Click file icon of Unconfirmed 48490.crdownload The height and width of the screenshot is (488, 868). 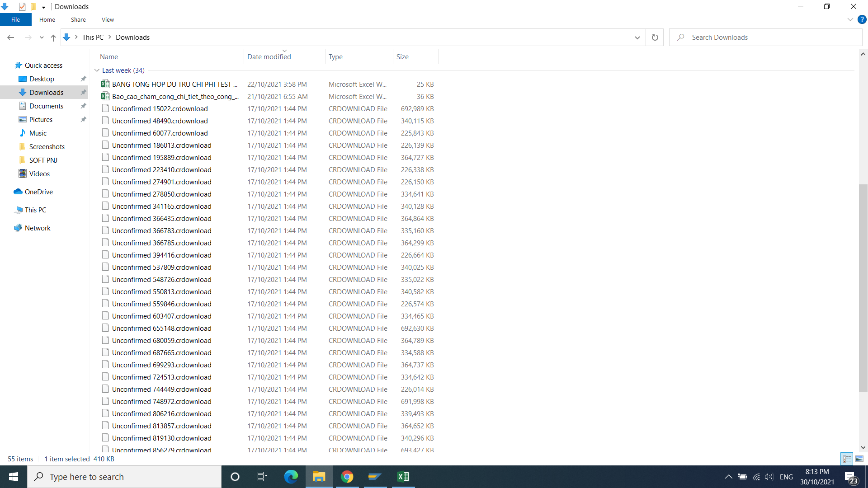tap(105, 121)
